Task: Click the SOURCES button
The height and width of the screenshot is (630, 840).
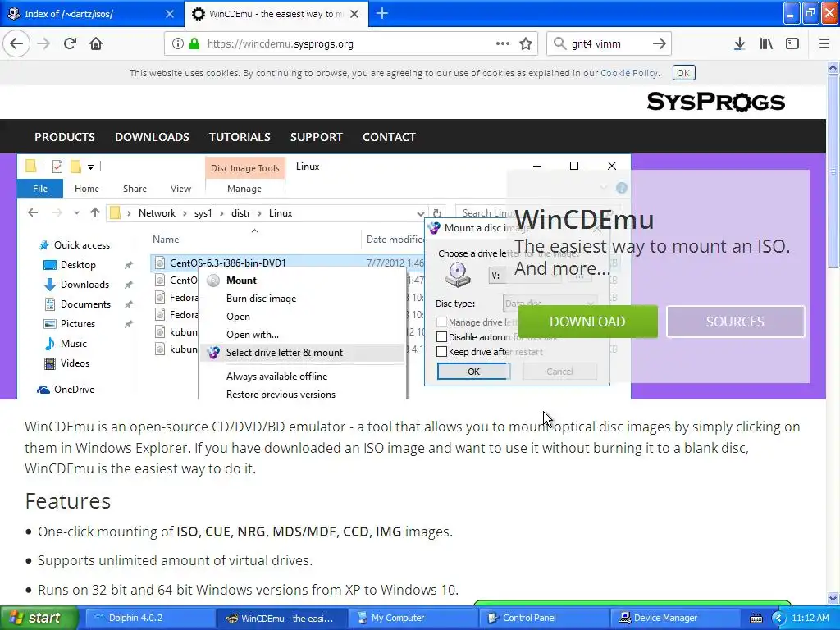Action: coord(735,322)
